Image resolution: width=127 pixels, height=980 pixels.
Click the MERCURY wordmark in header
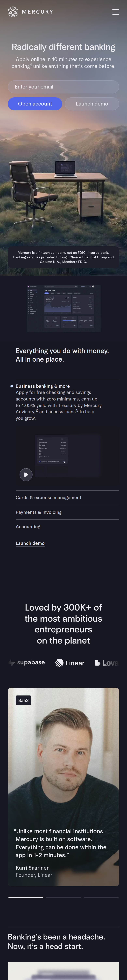click(38, 12)
